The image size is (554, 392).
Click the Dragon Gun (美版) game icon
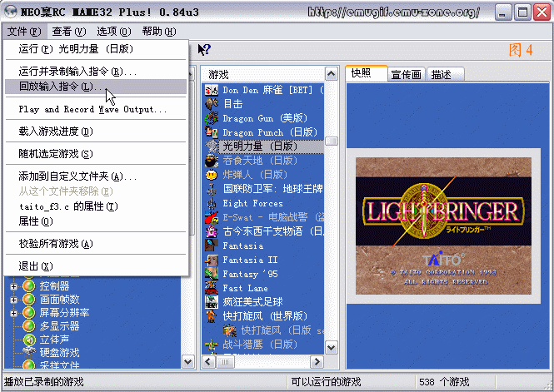click(x=212, y=118)
